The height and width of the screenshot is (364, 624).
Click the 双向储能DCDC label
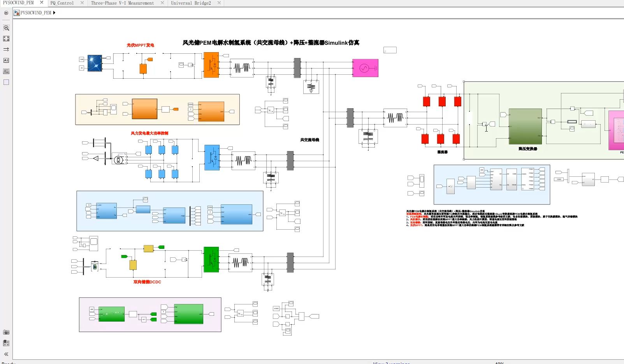click(x=147, y=282)
